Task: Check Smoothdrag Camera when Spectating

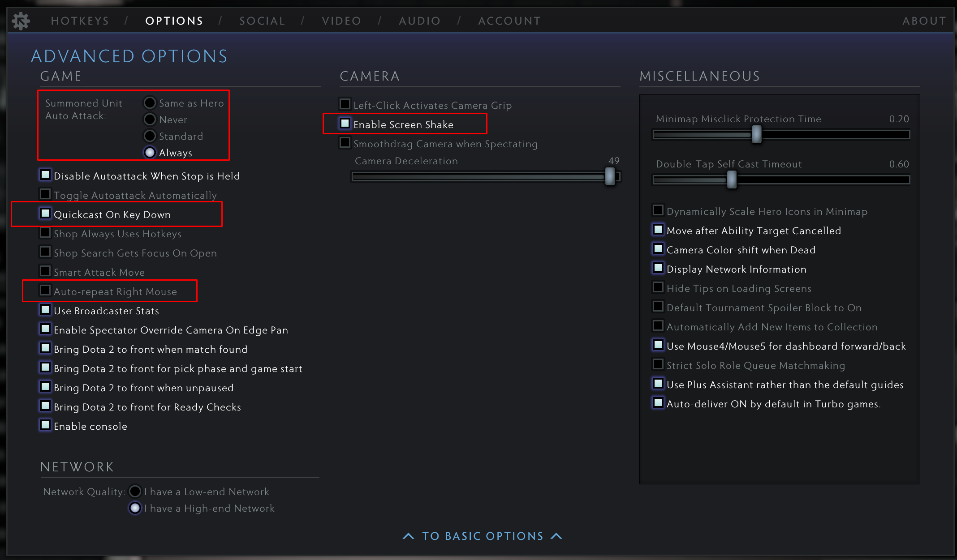Action: 345,143
